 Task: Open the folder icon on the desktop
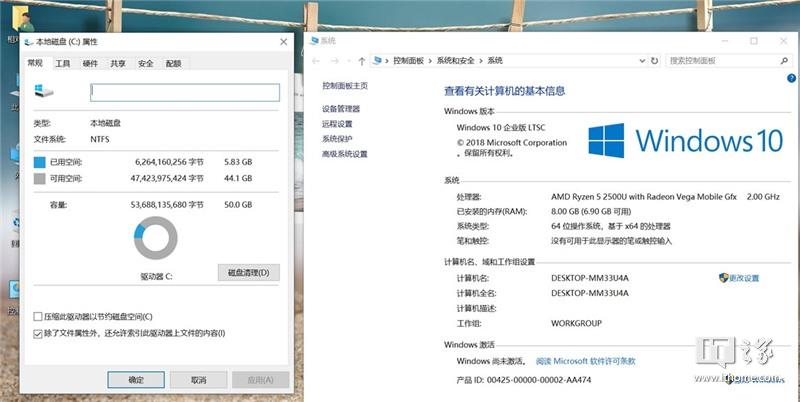(x=21, y=19)
